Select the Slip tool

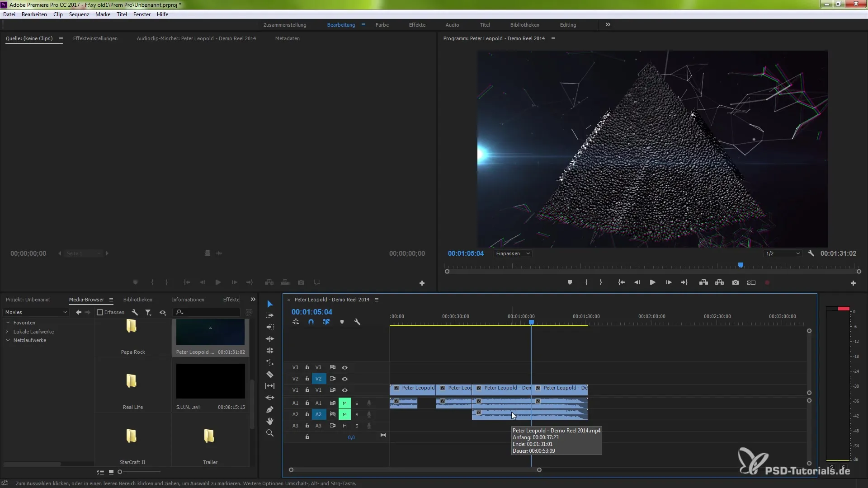click(270, 386)
